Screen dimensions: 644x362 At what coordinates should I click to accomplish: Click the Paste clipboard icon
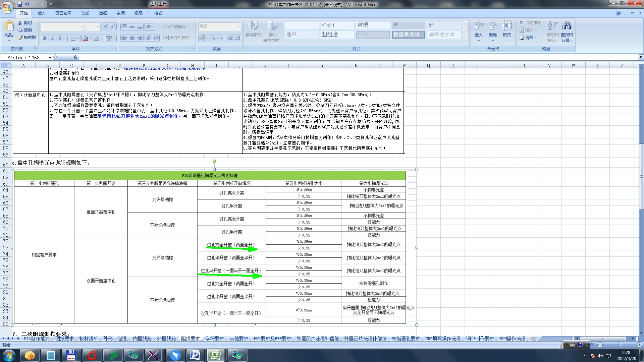point(9,26)
